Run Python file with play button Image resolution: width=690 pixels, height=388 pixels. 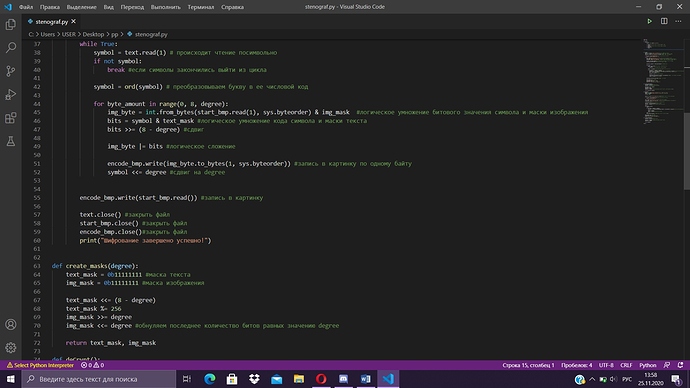point(649,21)
